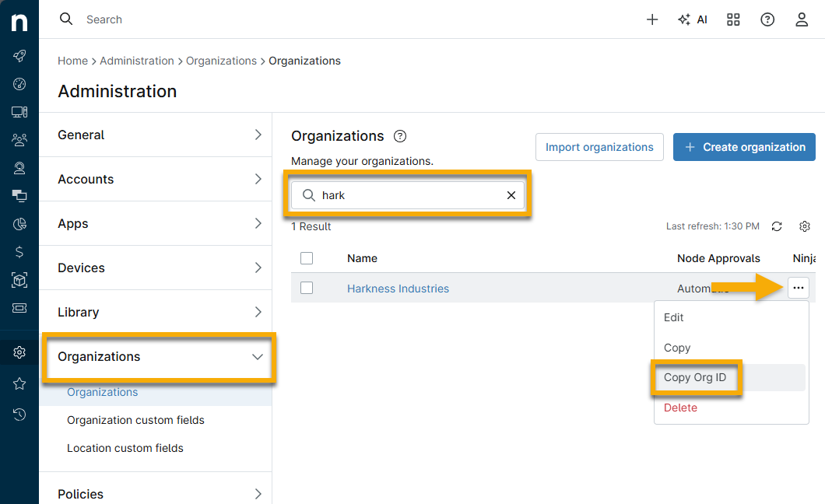Screen dimensions: 825x504
Task: Choose Copy Org ID from menu
Action: coord(695,377)
